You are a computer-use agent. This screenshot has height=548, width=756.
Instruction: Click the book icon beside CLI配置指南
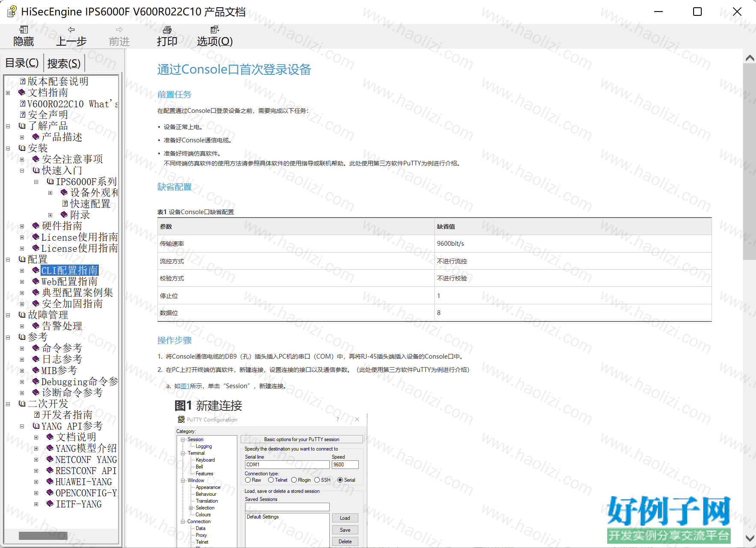(x=36, y=270)
